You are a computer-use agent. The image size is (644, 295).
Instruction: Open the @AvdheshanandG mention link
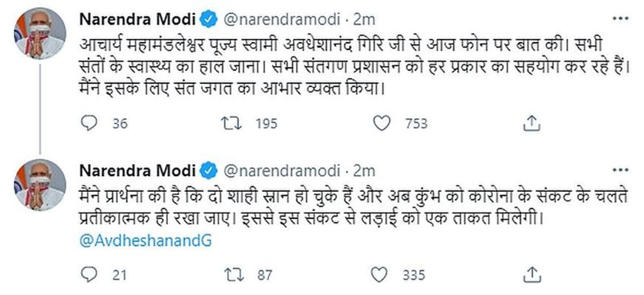146,241
